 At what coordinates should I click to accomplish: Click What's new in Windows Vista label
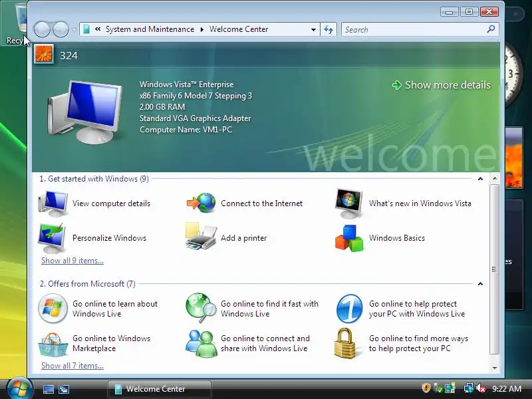(420, 203)
